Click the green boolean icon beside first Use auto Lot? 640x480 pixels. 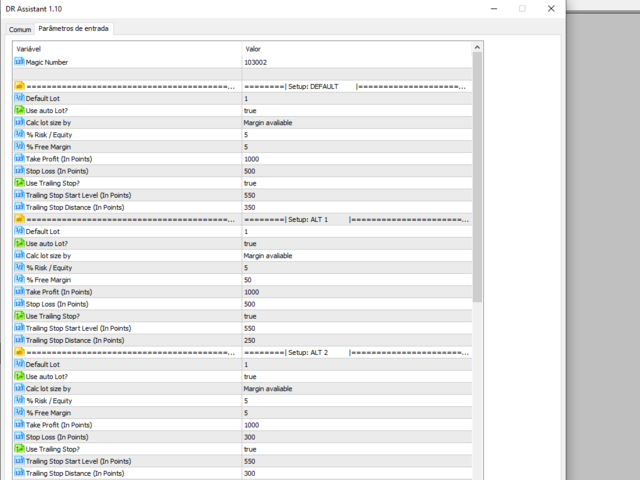point(19,110)
